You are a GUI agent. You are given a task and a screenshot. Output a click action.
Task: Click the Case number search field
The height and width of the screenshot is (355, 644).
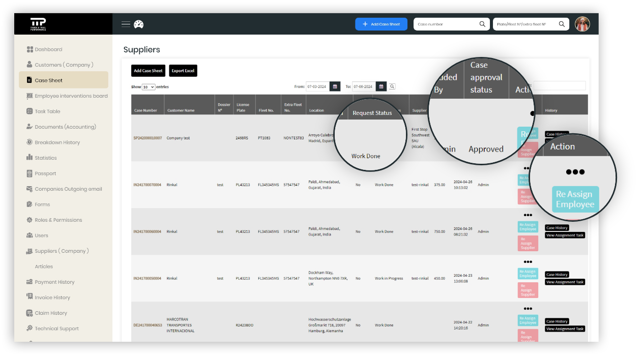[x=445, y=24]
